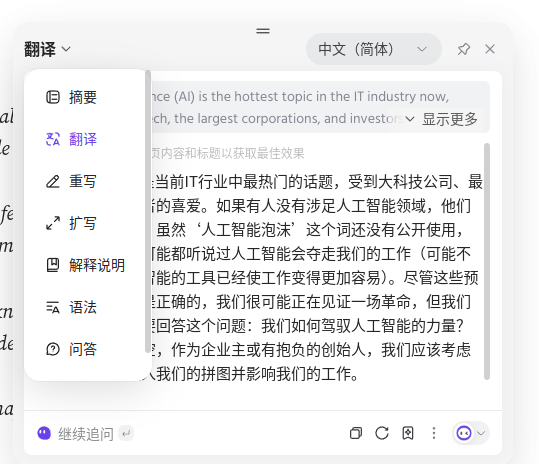Image resolution: width=539 pixels, height=464 pixels.
Task: Open the 中文（简体）target language dropdown
Action: pos(374,49)
